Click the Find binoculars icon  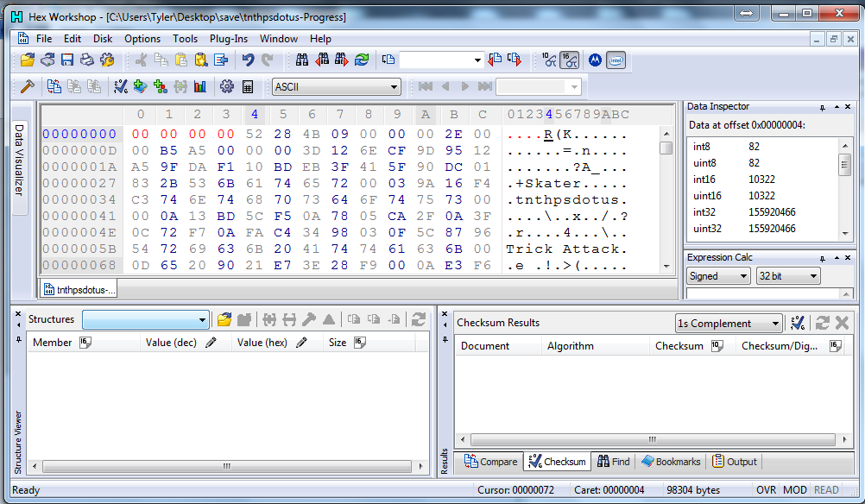[x=302, y=60]
